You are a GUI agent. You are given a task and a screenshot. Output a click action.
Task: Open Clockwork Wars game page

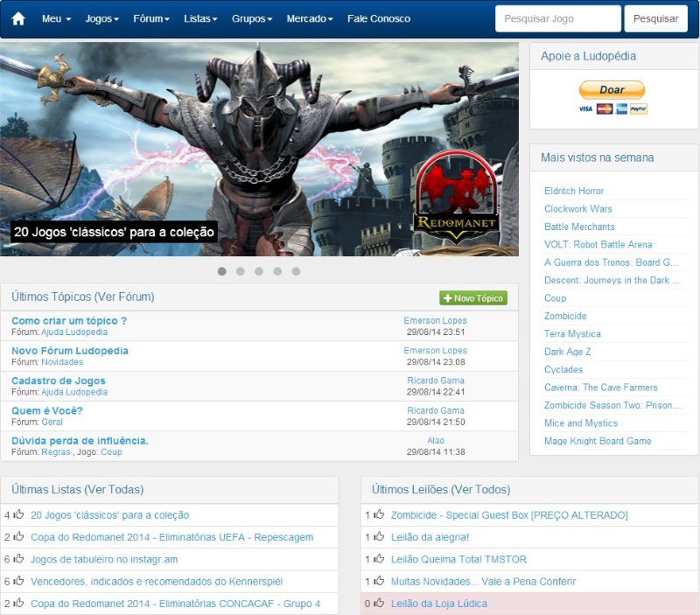point(578,209)
